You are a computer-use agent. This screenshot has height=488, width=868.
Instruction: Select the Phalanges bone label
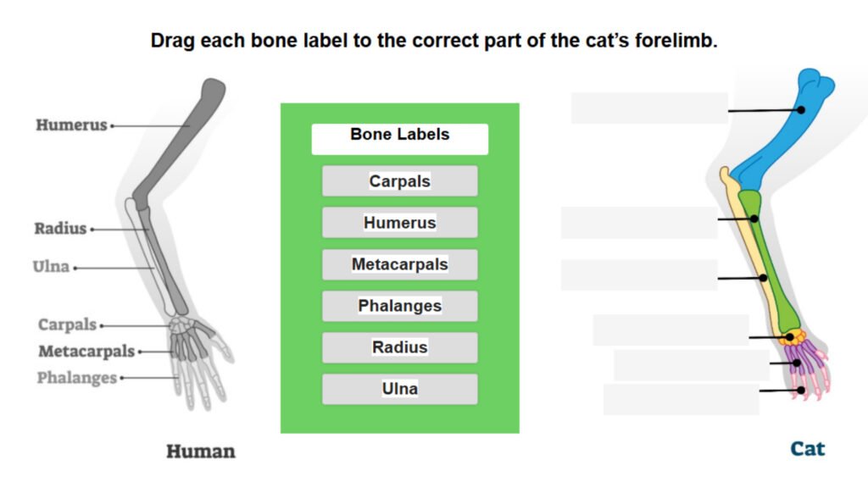pyautogui.click(x=399, y=306)
